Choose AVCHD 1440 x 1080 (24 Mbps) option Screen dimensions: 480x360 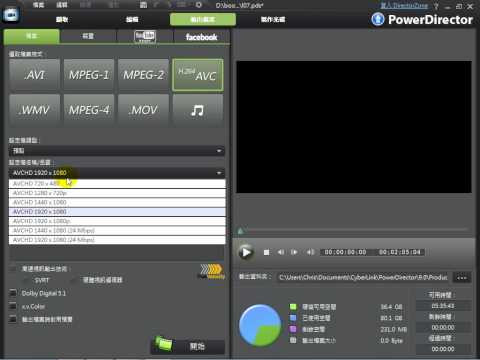coord(117,230)
